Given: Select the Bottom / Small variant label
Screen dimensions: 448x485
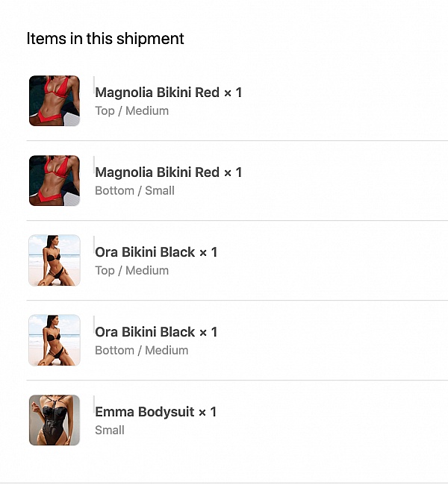Looking at the screenshot, I should pyautogui.click(x=134, y=190).
